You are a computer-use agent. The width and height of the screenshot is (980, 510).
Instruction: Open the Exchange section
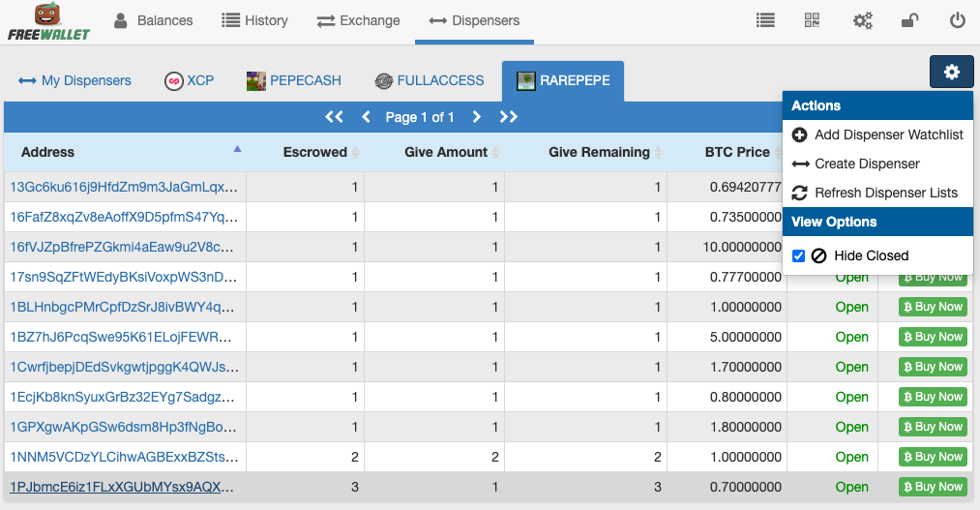(358, 20)
